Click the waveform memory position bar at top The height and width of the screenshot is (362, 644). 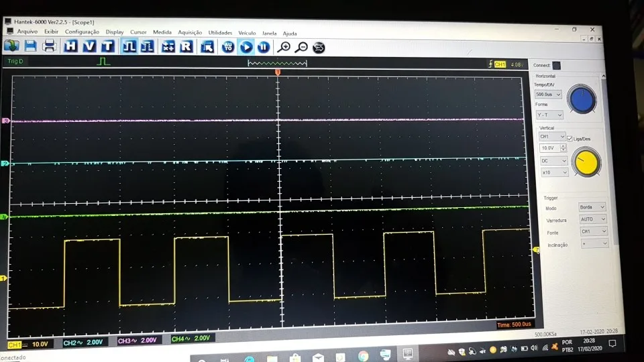pos(277,63)
